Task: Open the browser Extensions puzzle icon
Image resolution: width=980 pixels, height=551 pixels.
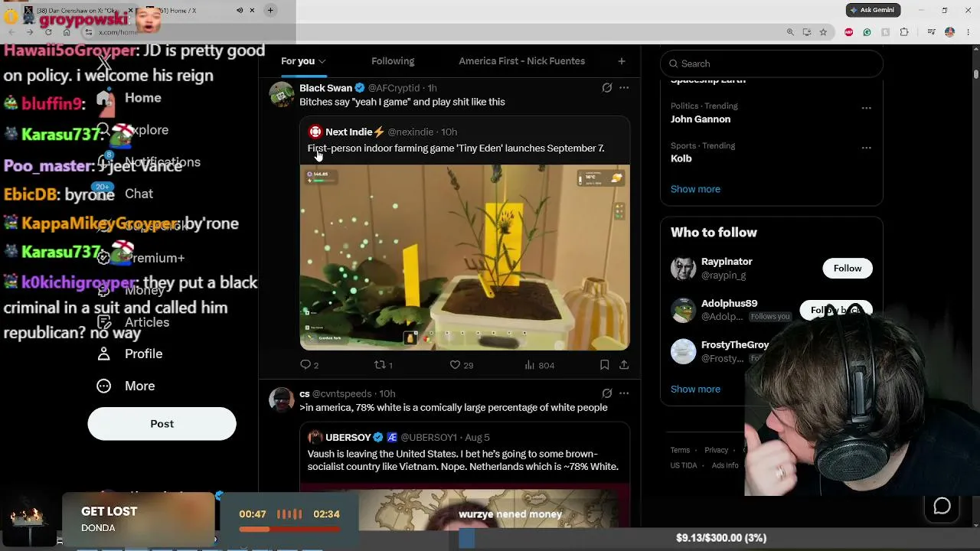Action: coord(904,32)
